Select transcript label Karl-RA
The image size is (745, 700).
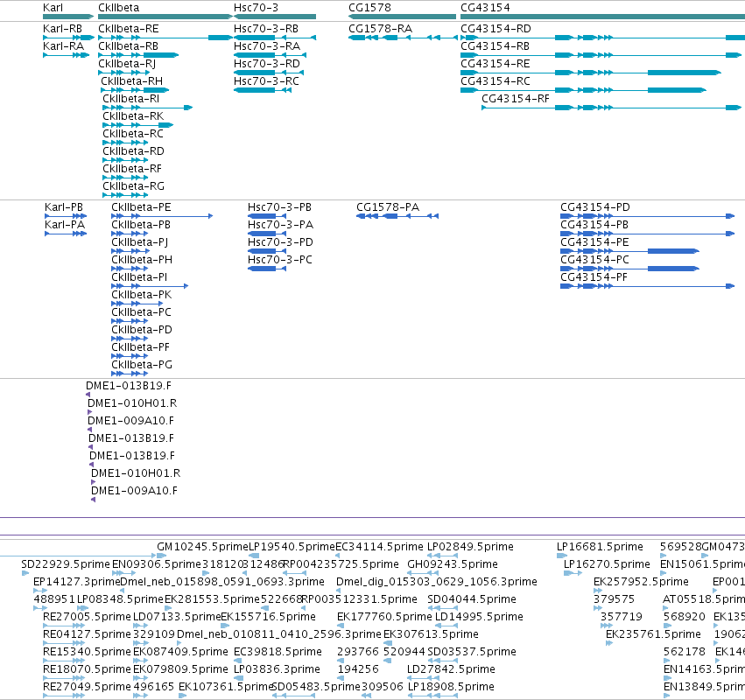[x=63, y=46]
